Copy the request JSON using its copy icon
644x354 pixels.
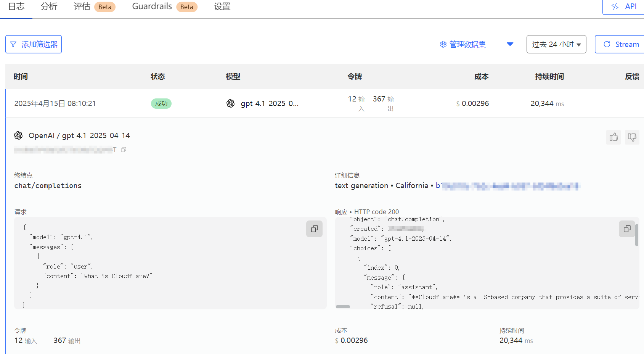point(314,229)
